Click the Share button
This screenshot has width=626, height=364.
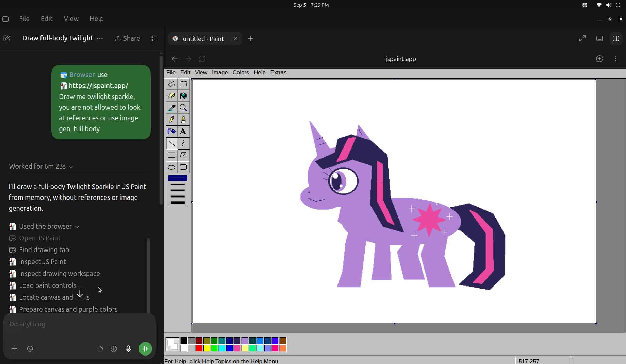tap(128, 39)
